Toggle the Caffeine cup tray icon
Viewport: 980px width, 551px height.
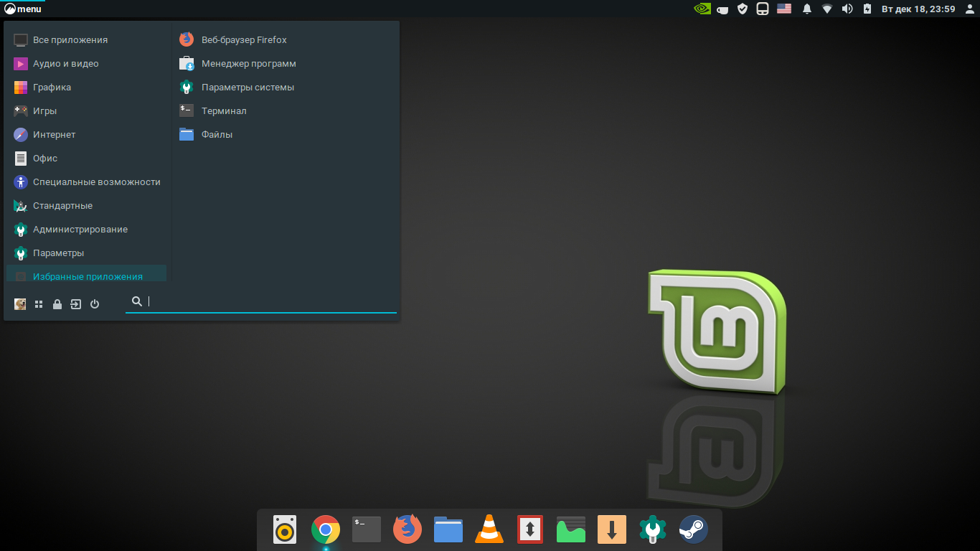point(723,9)
